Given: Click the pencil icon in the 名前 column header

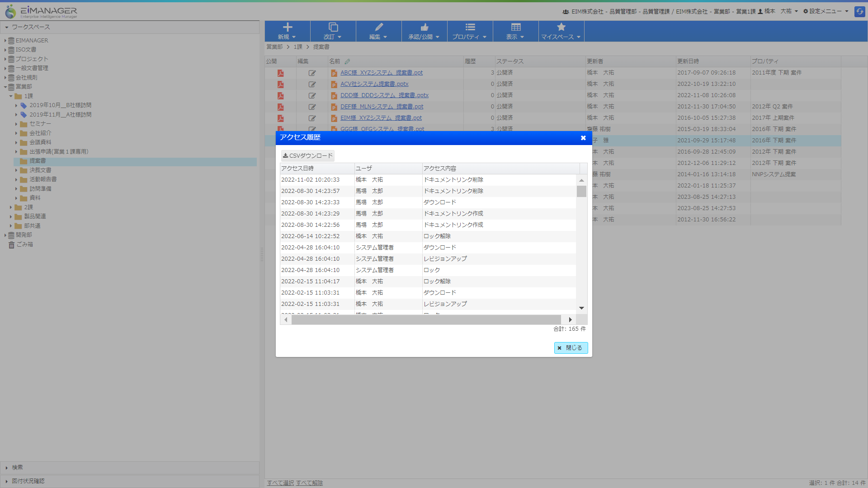Looking at the screenshot, I should pos(347,61).
